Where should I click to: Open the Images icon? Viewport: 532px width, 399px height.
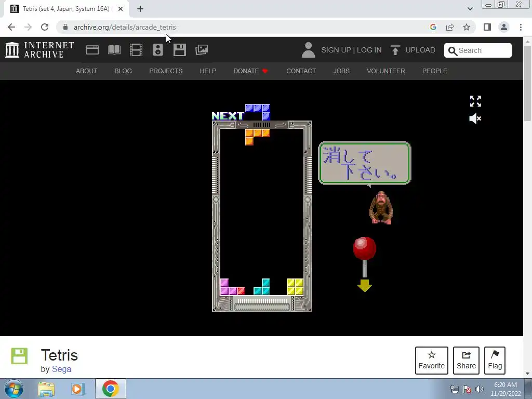pos(202,50)
